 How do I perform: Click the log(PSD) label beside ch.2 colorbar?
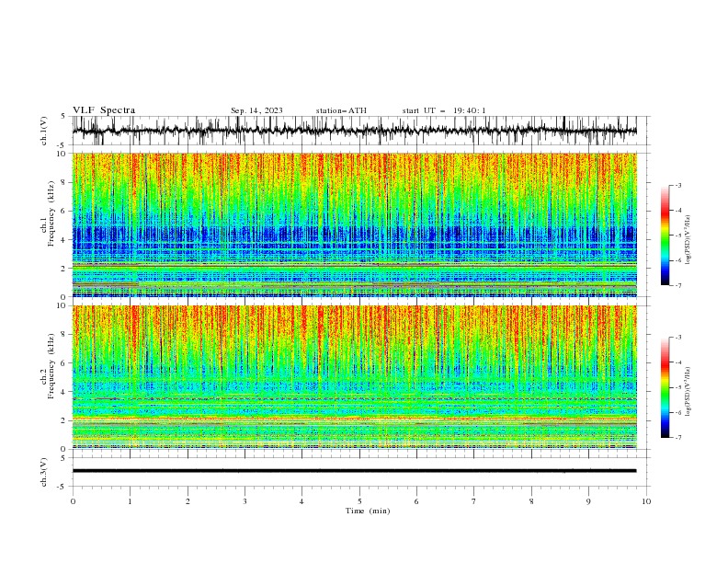click(x=688, y=392)
